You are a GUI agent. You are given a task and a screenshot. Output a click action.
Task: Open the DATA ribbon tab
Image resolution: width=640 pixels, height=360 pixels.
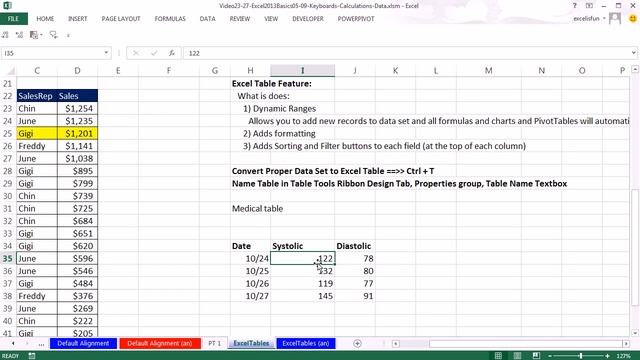(x=207, y=19)
